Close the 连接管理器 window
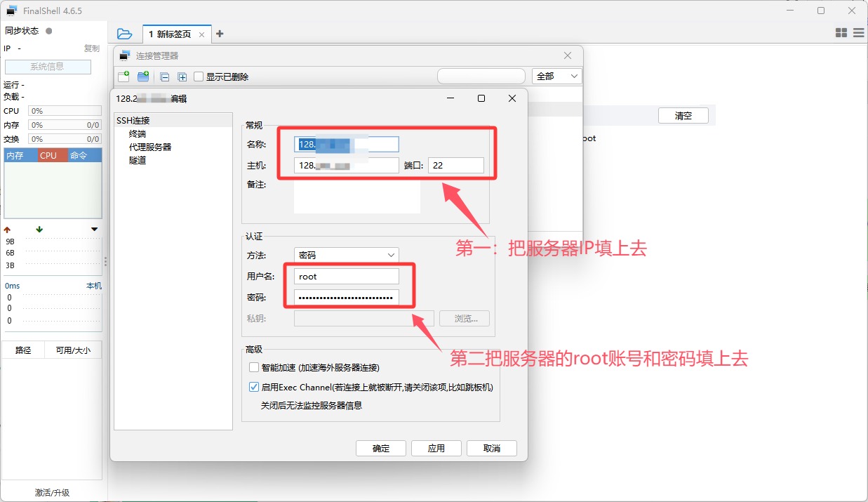Screen dimensions: 868x502 tap(568, 55)
